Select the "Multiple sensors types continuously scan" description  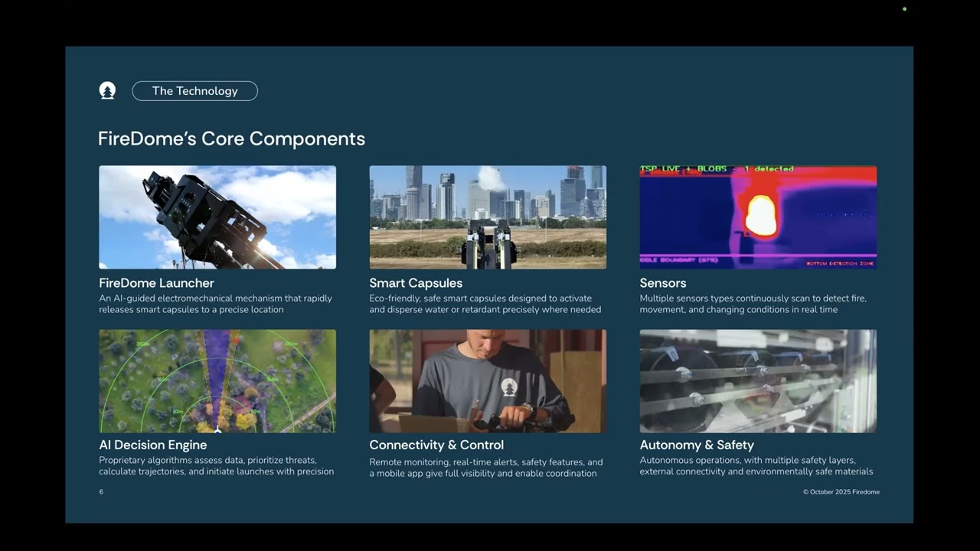(x=753, y=304)
